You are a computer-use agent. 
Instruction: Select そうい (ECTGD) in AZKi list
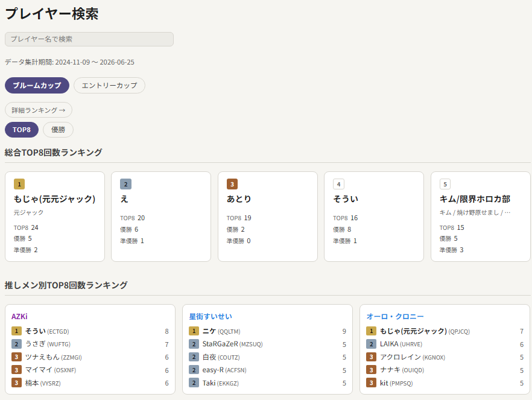90,331
